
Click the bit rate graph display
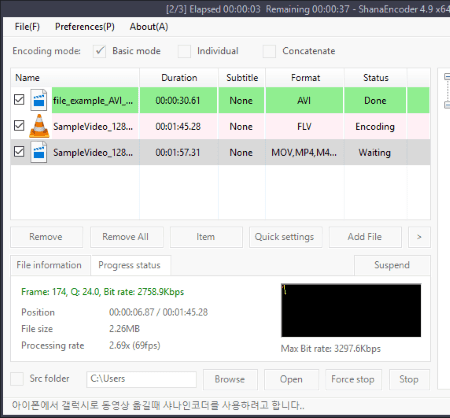pyautogui.click(x=351, y=310)
